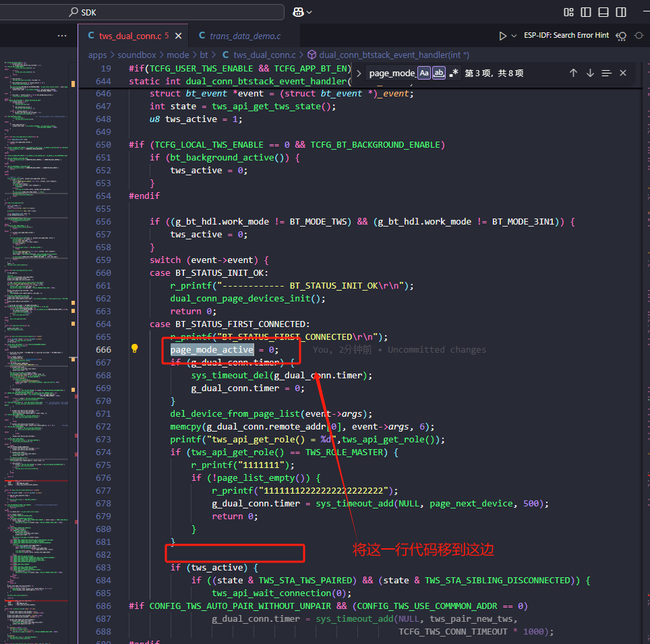650x644 pixels.
Task: Toggle the primary side bar layout icon
Action: (586, 12)
